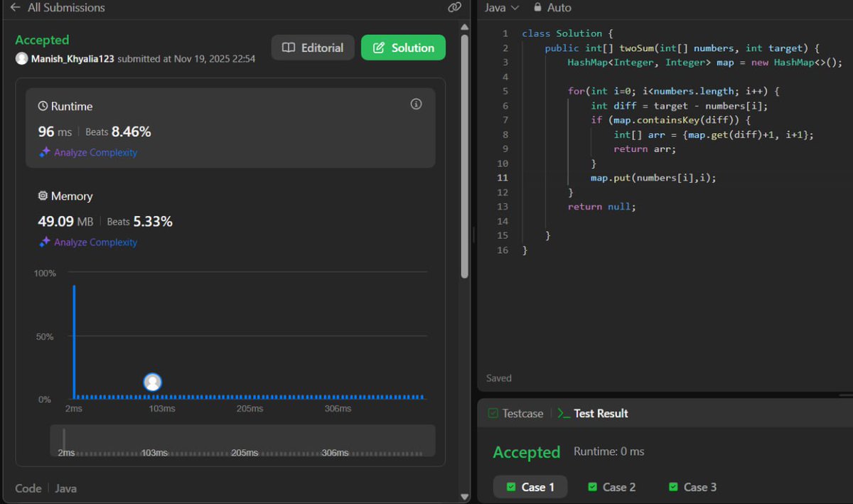
Task: Click the 'Beats 8.46%' text
Action: pyautogui.click(x=118, y=132)
